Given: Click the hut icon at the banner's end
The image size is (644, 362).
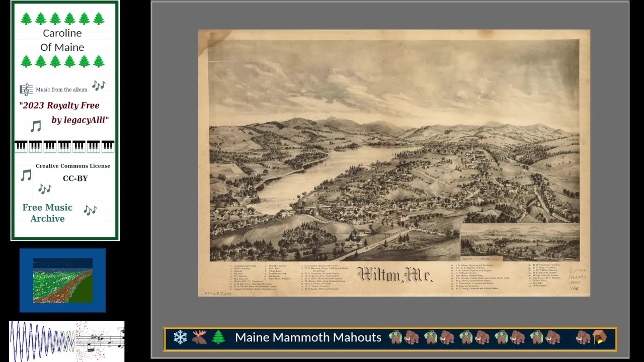Looking at the screenshot, I should (x=599, y=337).
